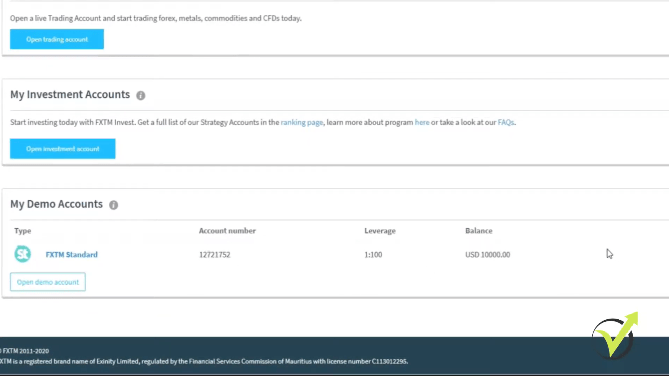Click the Open investment account button
Screen dimensions: 669x376
point(63,149)
